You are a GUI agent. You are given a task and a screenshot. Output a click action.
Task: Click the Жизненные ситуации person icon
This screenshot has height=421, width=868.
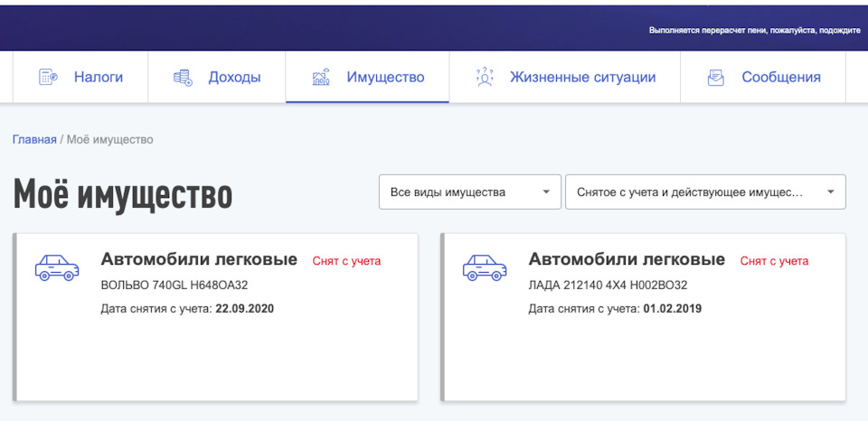(485, 78)
